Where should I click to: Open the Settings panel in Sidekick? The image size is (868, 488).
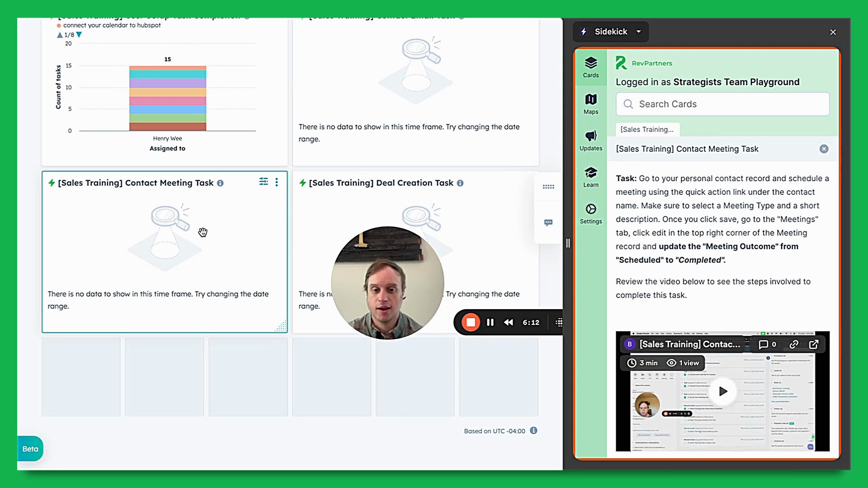pos(591,213)
